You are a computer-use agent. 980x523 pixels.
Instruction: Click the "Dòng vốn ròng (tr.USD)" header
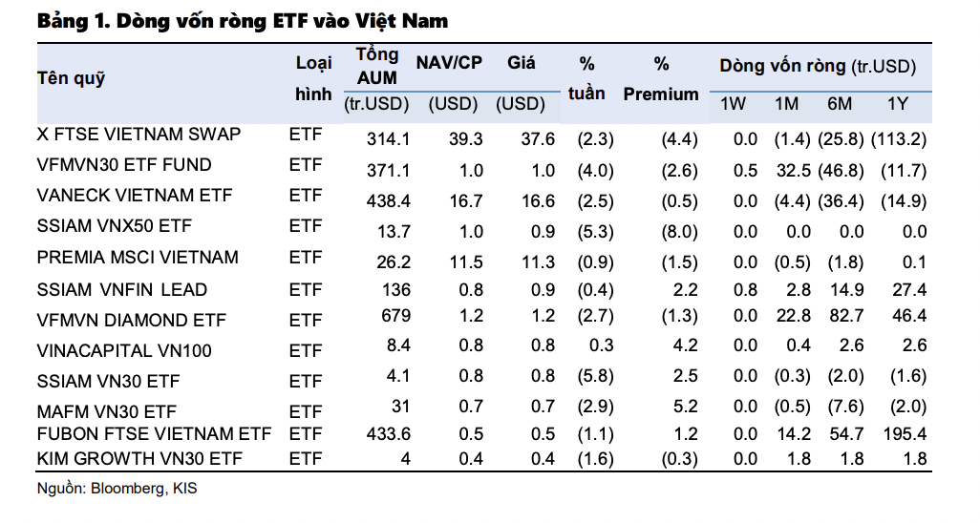[818, 66]
